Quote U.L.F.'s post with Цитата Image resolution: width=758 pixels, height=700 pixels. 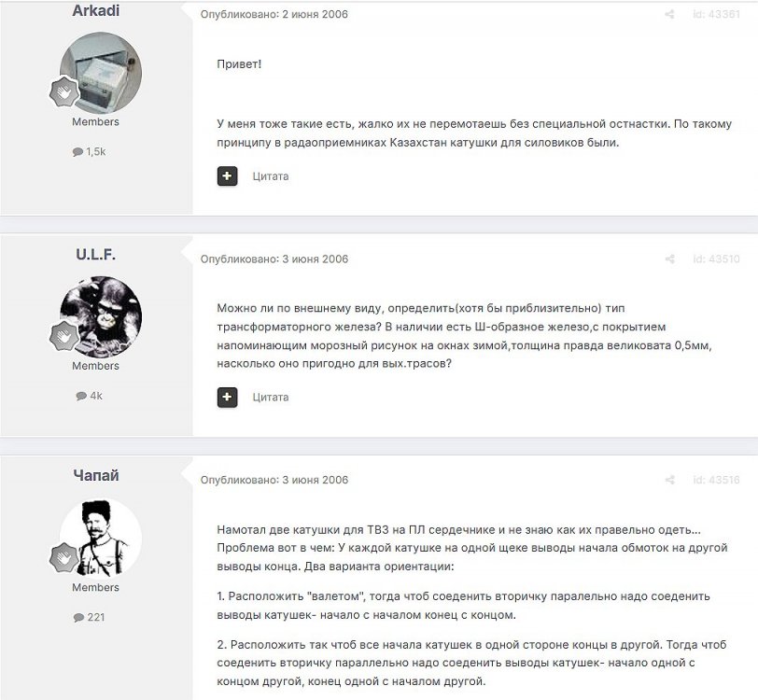click(271, 398)
